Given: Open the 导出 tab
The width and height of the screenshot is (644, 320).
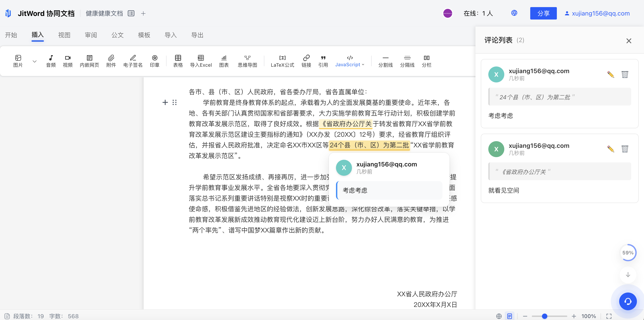Looking at the screenshot, I should point(197,35).
